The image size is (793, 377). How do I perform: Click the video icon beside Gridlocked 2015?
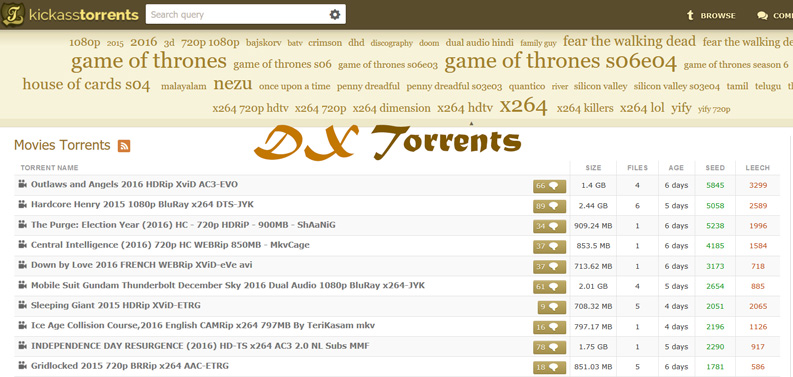[x=22, y=365]
